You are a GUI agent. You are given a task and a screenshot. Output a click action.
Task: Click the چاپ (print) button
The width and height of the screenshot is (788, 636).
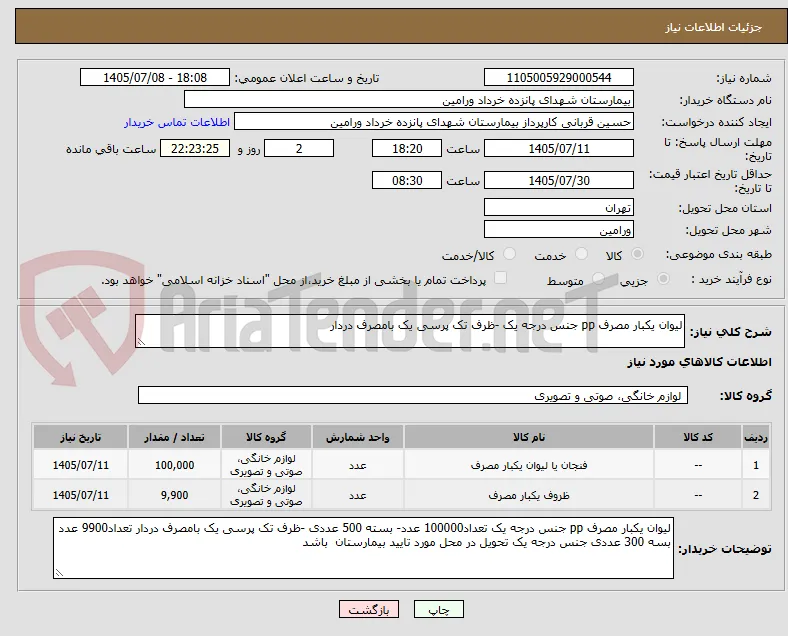point(438,609)
